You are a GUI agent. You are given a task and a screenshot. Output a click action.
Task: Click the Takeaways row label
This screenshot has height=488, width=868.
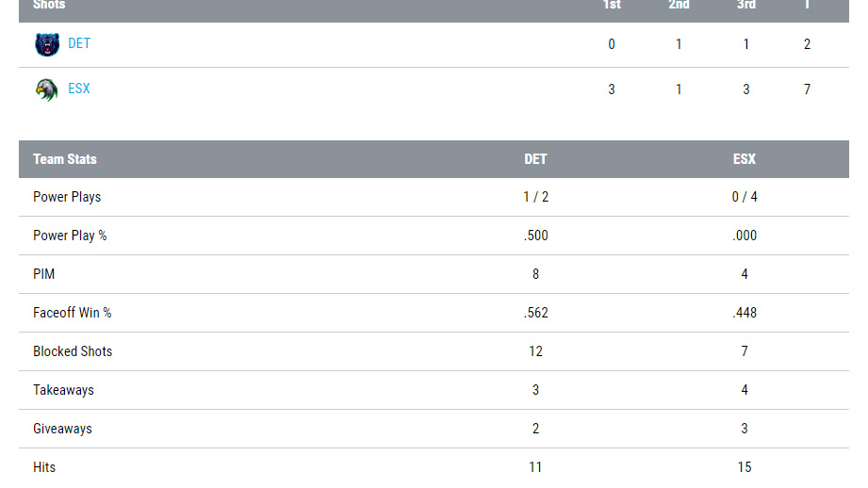click(63, 390)
